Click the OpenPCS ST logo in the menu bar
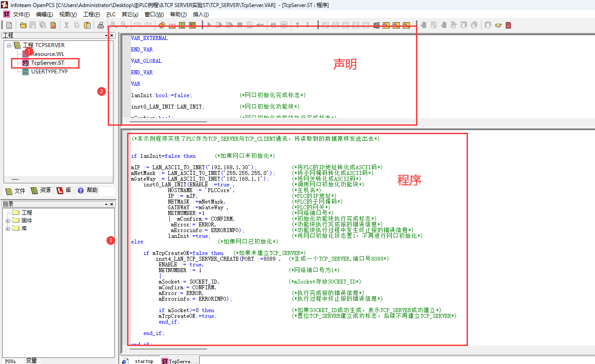The width and height of the screenshot is (595, 364). [x=6, y=15]
